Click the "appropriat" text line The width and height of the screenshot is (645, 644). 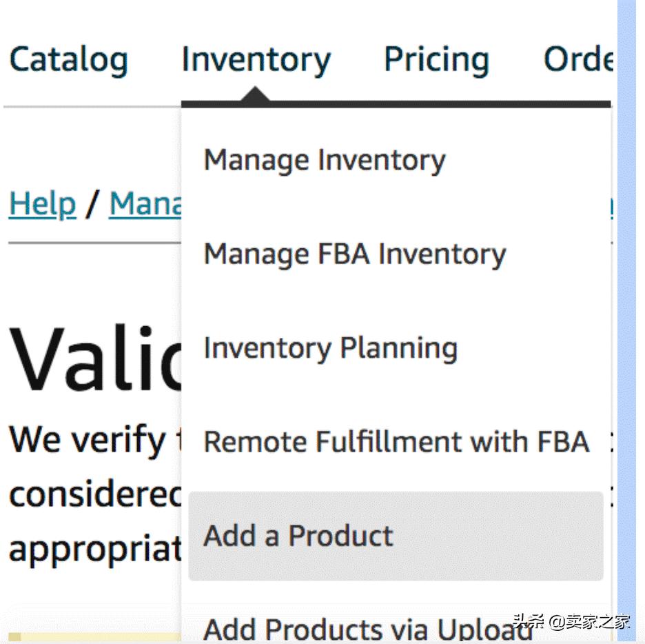tap(94, 548)
